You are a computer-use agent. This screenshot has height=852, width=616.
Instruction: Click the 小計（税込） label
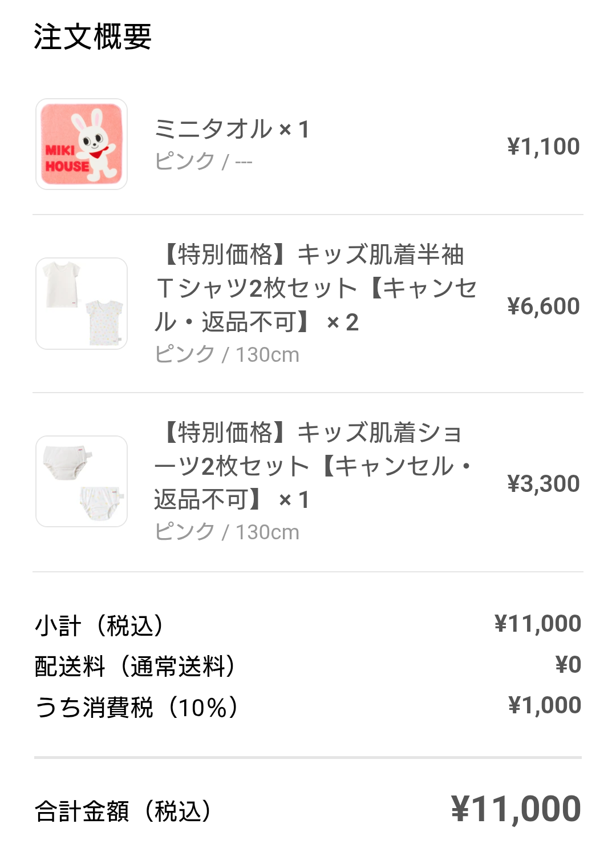[100, 625]
